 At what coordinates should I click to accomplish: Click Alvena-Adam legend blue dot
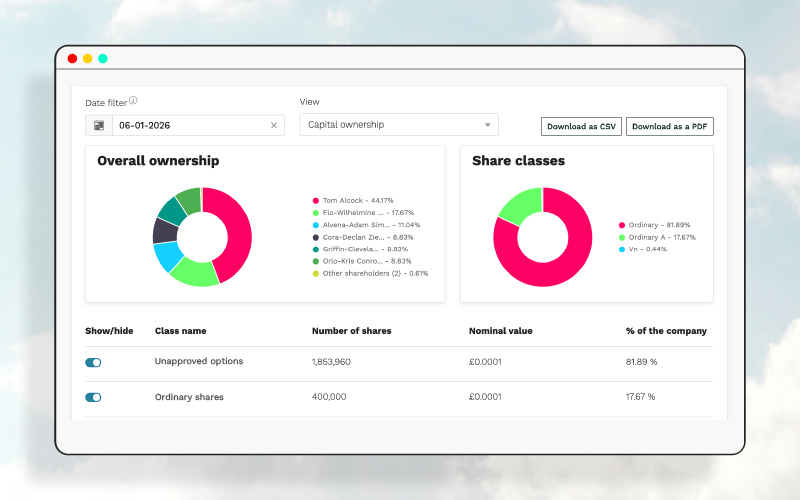(x=316, y=225)
